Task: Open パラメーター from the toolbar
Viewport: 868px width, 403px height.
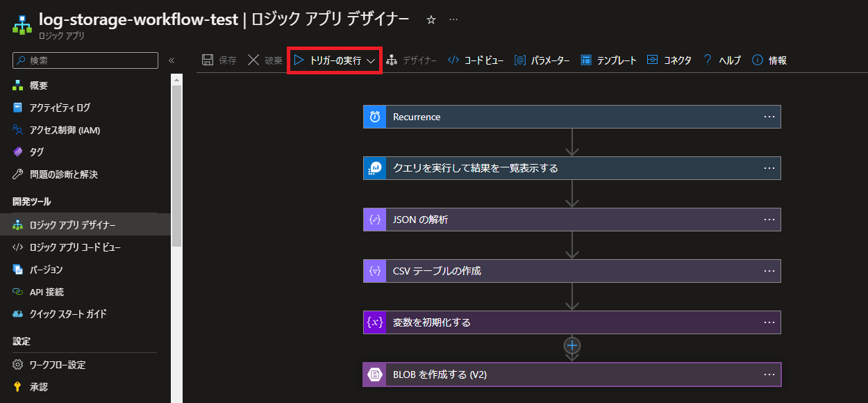Action: point(542,60)
